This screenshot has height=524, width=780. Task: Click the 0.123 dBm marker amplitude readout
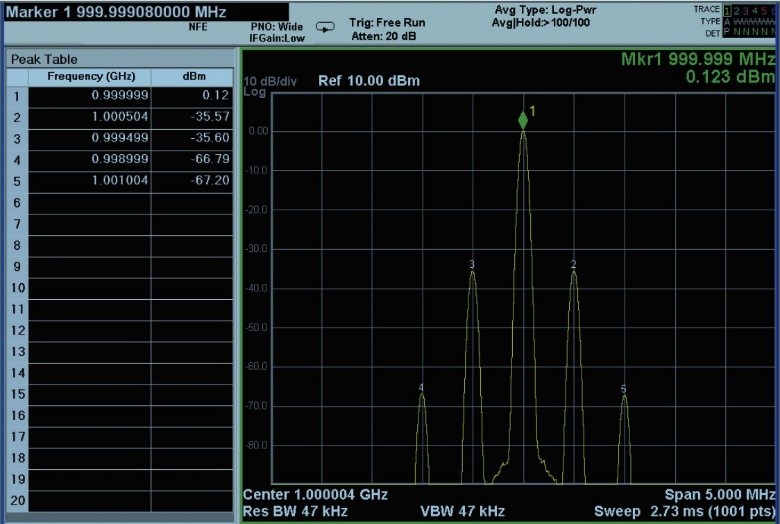[x=730, y=77]
